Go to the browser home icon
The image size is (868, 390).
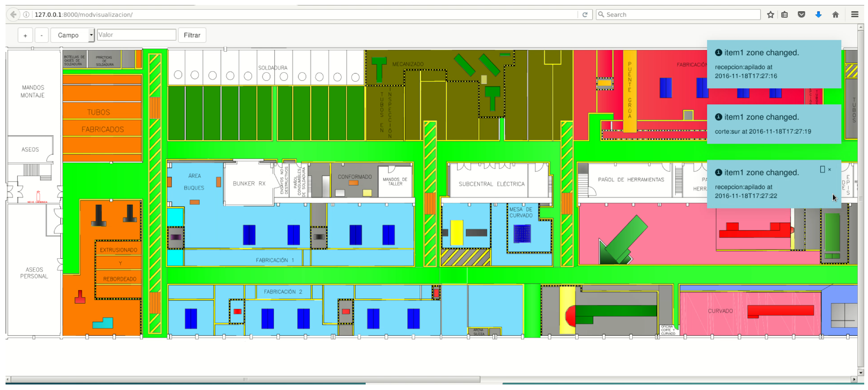(835, 15)
